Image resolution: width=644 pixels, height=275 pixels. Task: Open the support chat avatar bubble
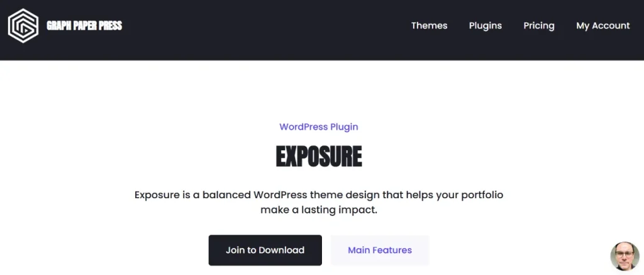pos(624,256)
